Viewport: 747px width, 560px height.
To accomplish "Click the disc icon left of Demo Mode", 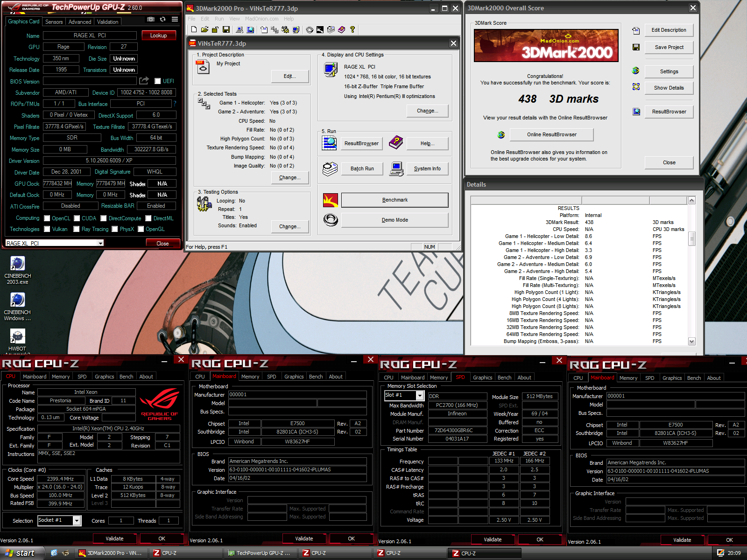I will pos(331,219).
